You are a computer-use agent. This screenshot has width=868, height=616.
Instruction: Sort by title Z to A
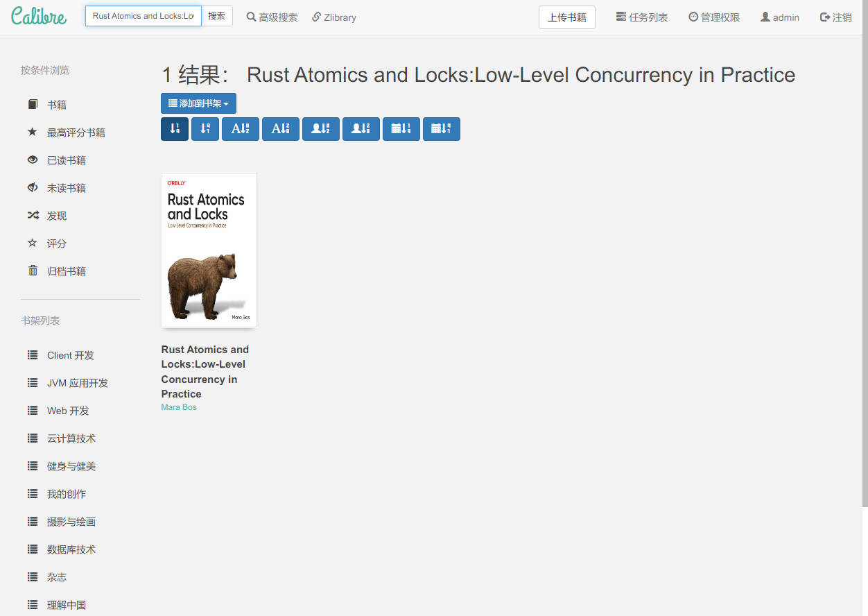[x=281, y=129]
